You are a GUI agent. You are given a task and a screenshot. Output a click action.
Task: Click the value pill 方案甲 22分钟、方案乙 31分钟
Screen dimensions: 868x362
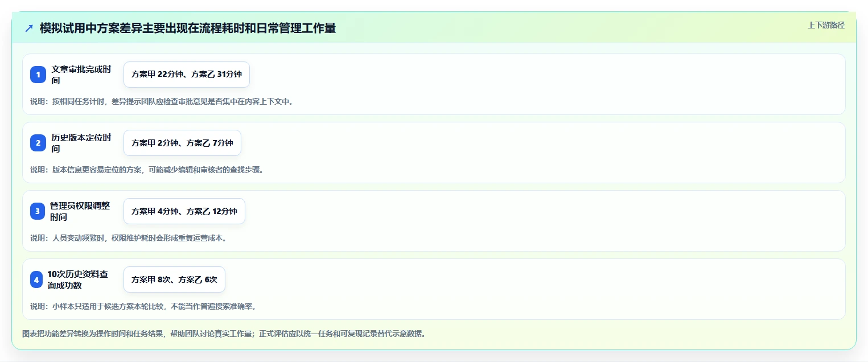[x=187, y=75]
